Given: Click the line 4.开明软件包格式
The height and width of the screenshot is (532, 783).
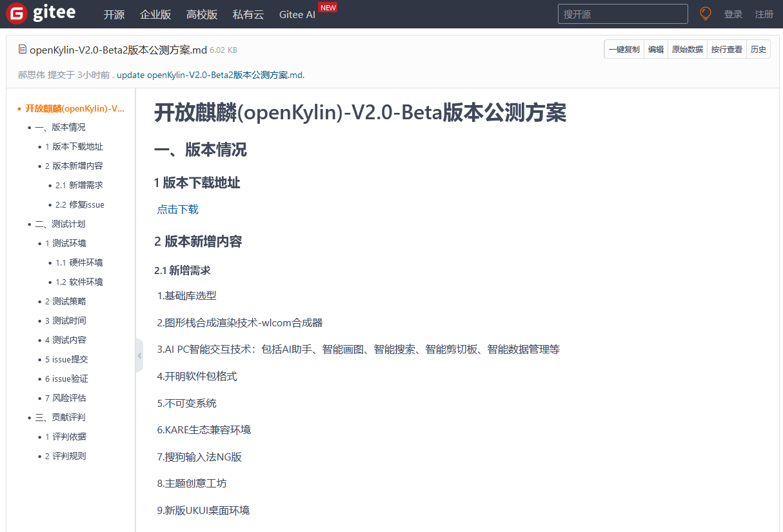Looking at the screenshot, I should [197, 376].
